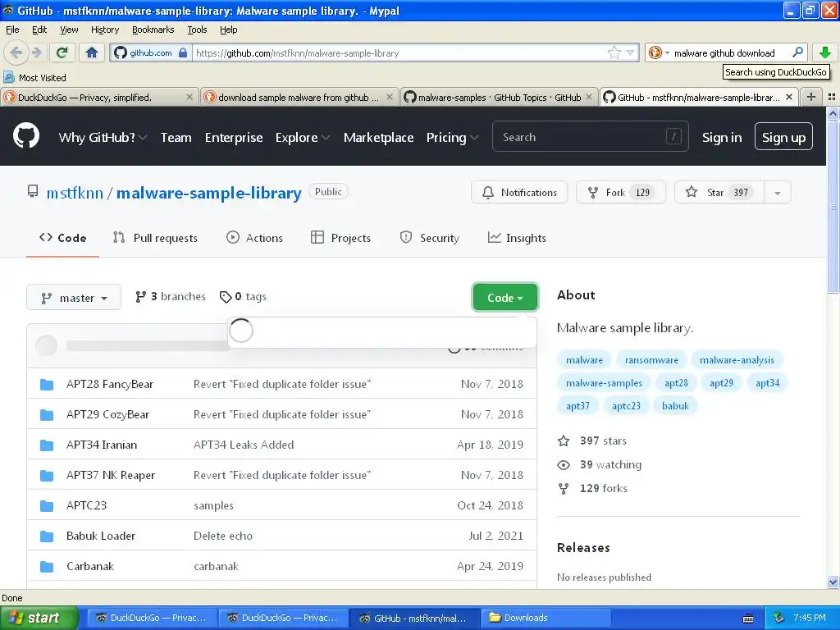Open the history dropdown arrow in address bar
The width and height of the screenshot is (840, 630).
[631, 52]
